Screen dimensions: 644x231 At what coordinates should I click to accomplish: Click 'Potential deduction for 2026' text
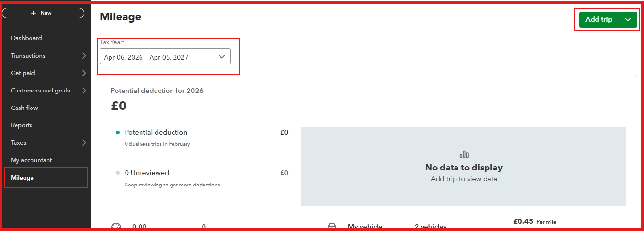pyautogui.click(x=157, y=91)
